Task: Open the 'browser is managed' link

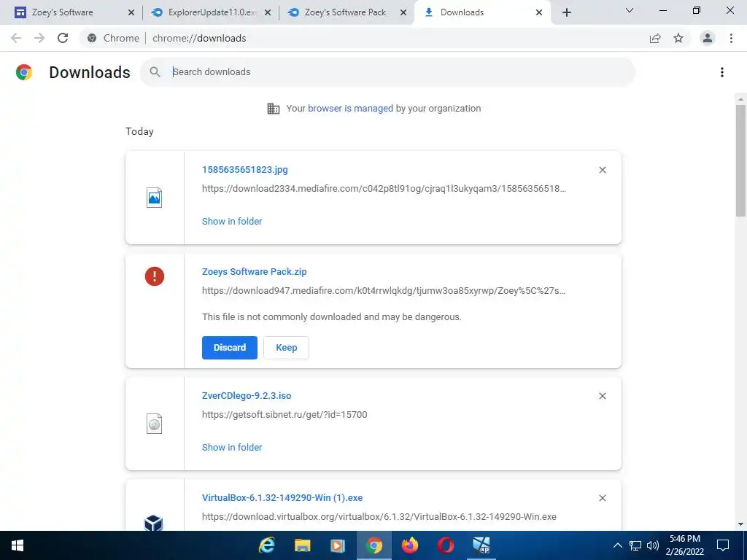Action: 351,109
